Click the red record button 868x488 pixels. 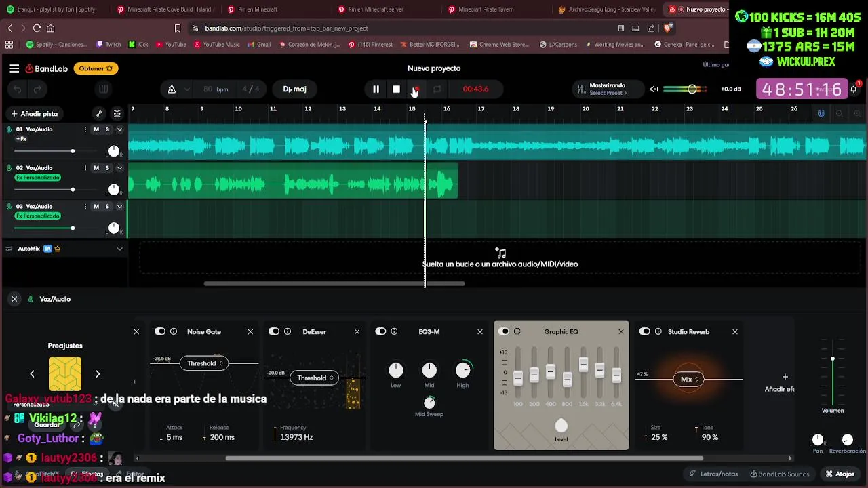tap(416, 89)
